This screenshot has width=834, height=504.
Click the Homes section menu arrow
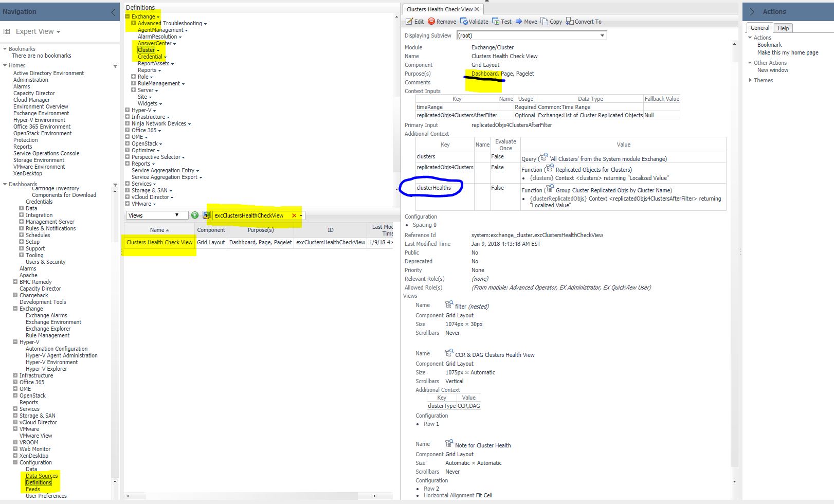pos(115,66)
